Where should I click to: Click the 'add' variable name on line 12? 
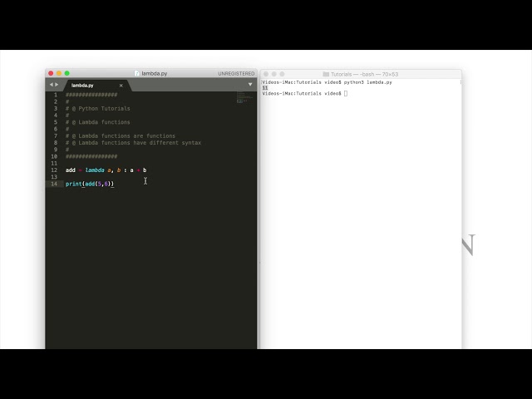click(70, 170)
